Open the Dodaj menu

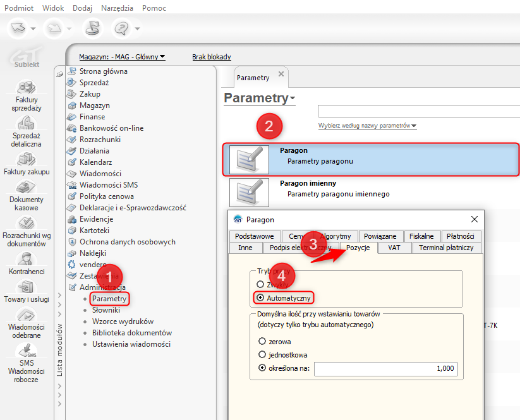pyautogui.click(x=83, y=8)
